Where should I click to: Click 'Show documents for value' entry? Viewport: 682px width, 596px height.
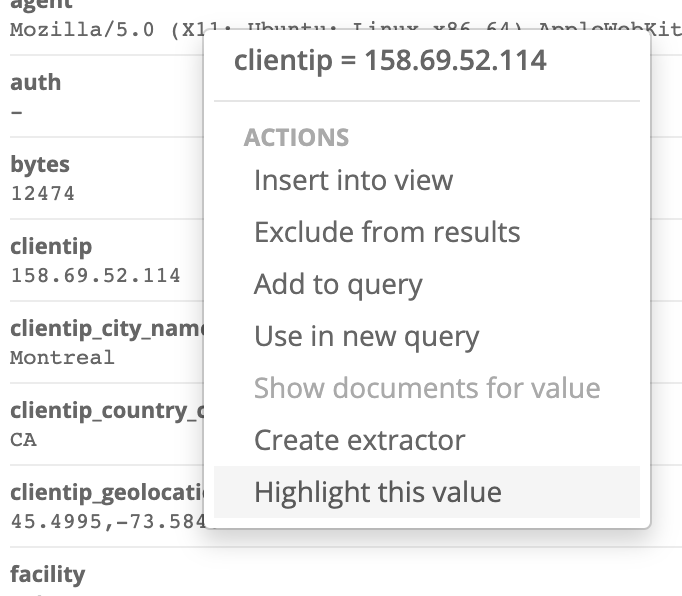(426, 389)
